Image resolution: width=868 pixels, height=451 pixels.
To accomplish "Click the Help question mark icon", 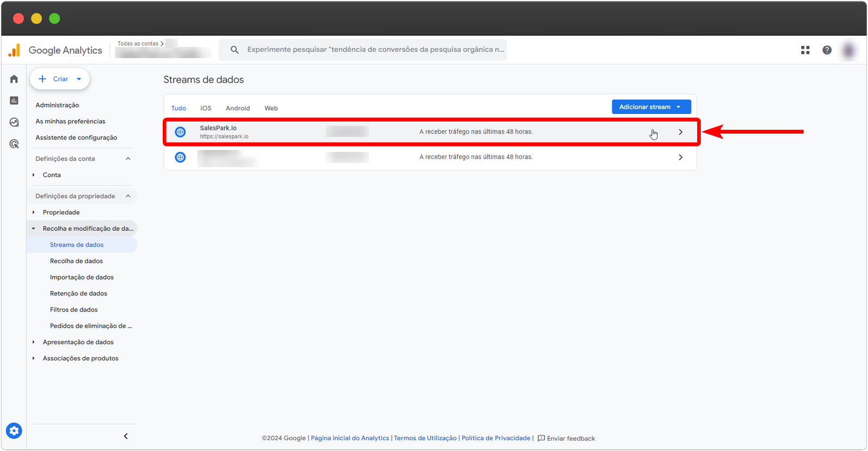I will [x=827, y=50].
